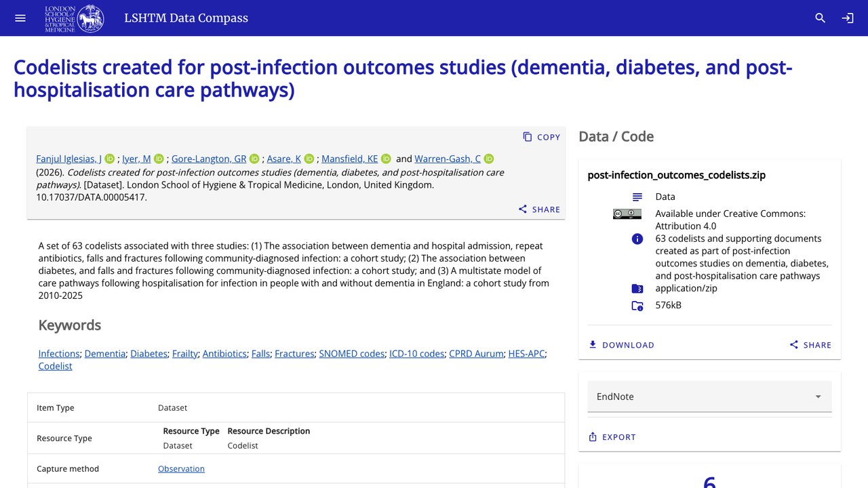Click the LSHTM school logo
The image size is (868, 488).
[x=75, y=18]
